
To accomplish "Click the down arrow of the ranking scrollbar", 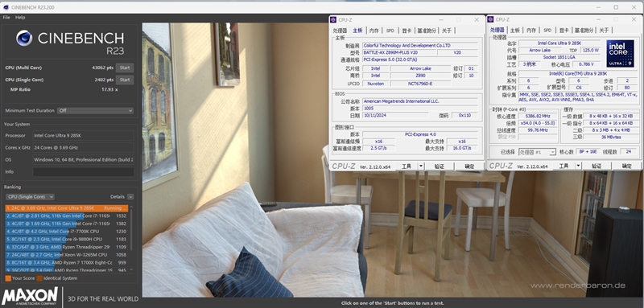I will coord(131,269).
